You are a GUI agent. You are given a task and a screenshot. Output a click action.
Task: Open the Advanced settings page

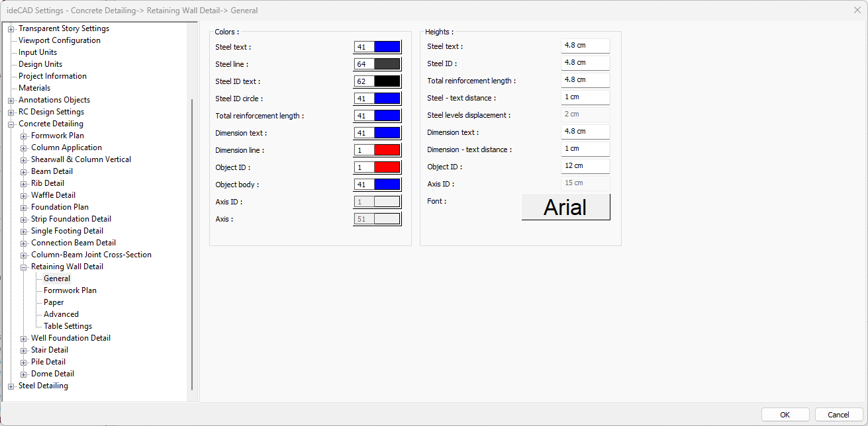click(61, 314)
